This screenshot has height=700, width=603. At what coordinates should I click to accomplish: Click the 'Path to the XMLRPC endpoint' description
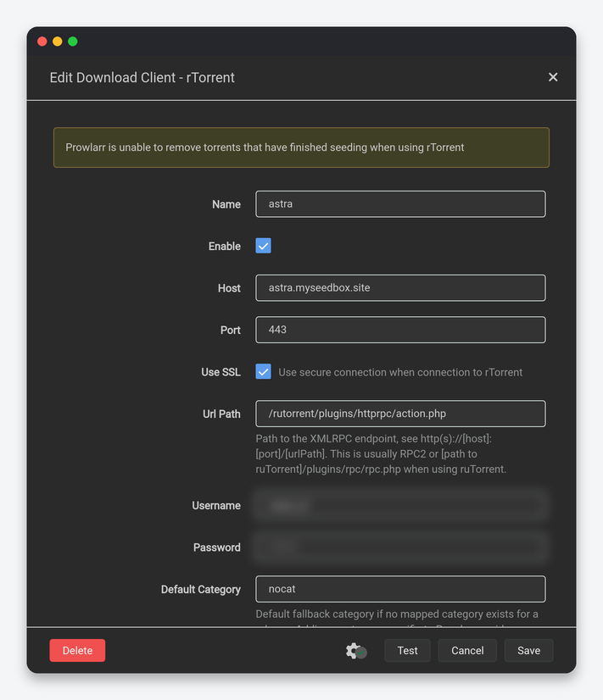[x=381, y=454]
